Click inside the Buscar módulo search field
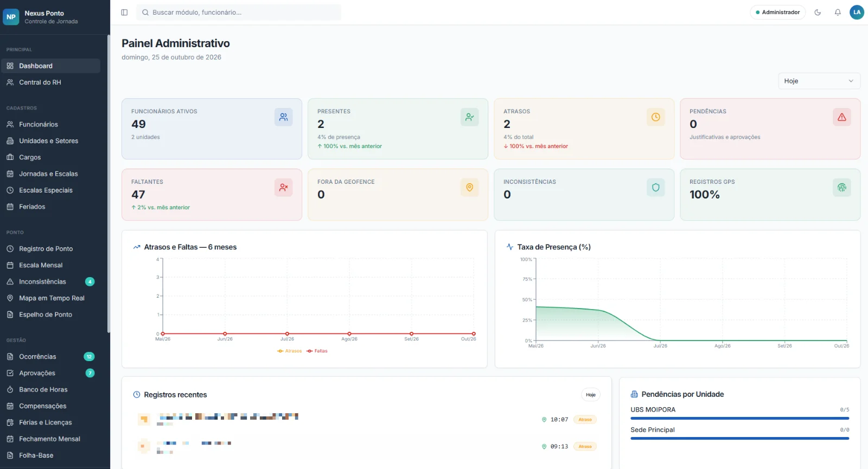This screenshot has height=469, width=868. (239, 12)
